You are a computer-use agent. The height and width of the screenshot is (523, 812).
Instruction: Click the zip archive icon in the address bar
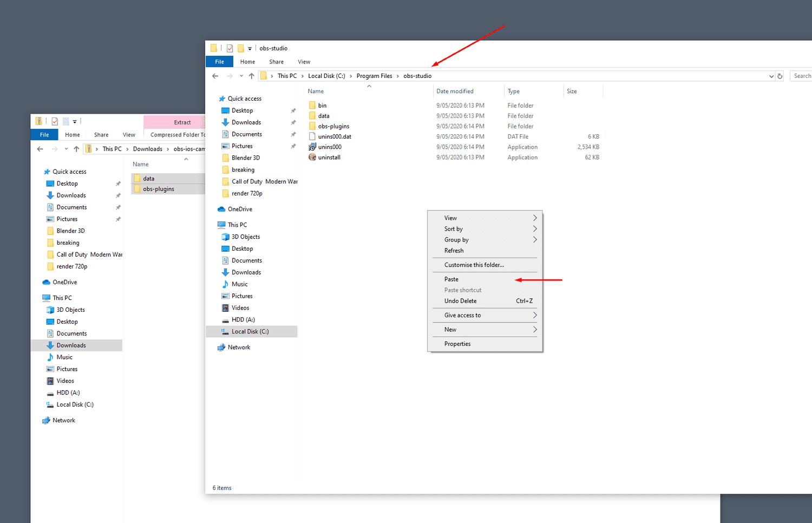point(88,148)
